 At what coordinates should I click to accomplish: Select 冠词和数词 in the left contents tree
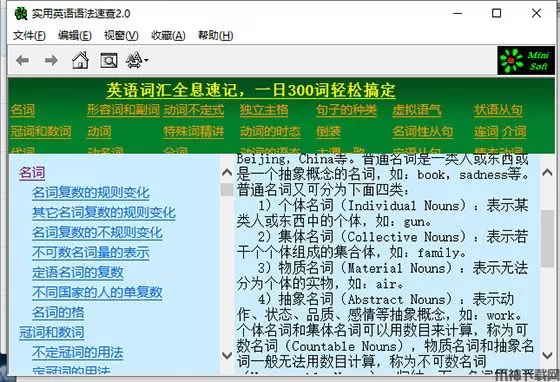pyautogui.click(x=51, y=333)
